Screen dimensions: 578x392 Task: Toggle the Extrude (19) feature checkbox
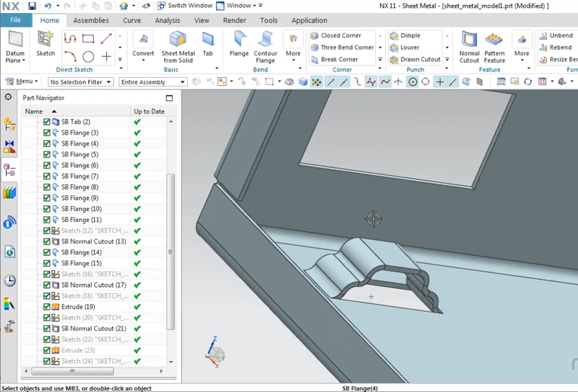tap(47, 307)
